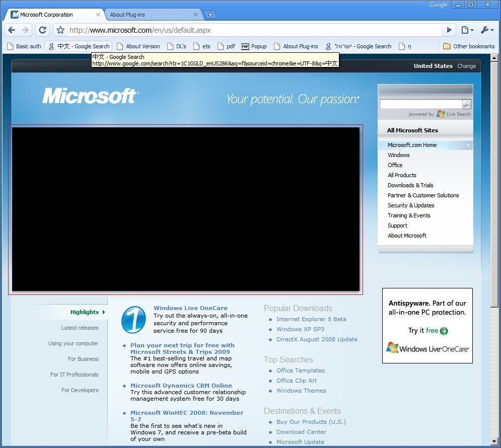Screen dimensions: 501x448
Task: Reload the current page
Action: [x=42, y=30]
